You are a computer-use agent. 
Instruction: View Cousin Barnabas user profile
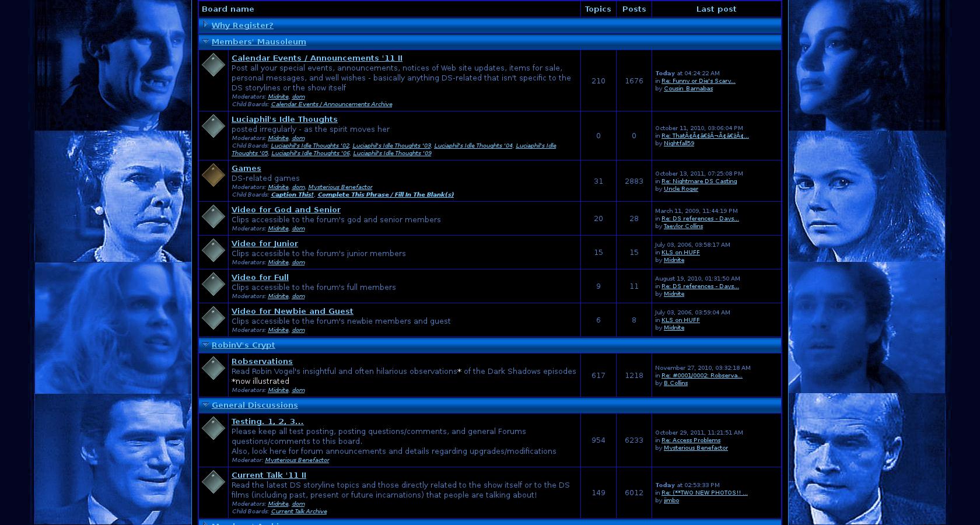pyautogui.click(x=688, y=89)
